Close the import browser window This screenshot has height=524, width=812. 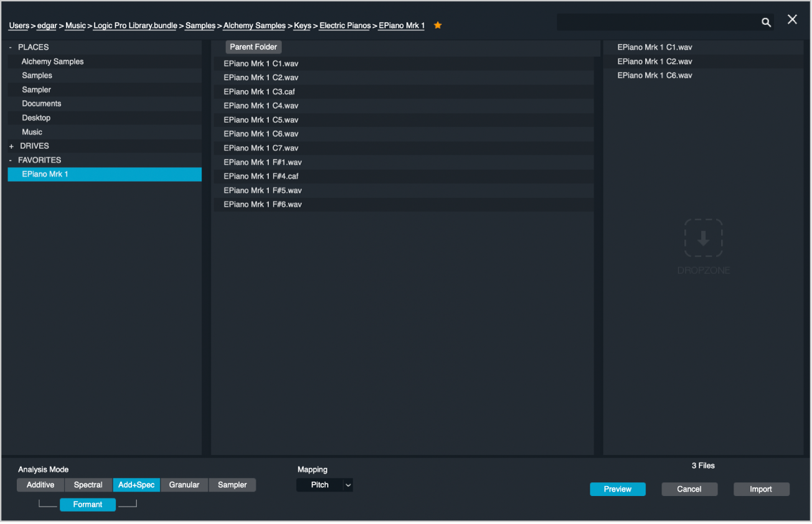(x=792, y=19)
